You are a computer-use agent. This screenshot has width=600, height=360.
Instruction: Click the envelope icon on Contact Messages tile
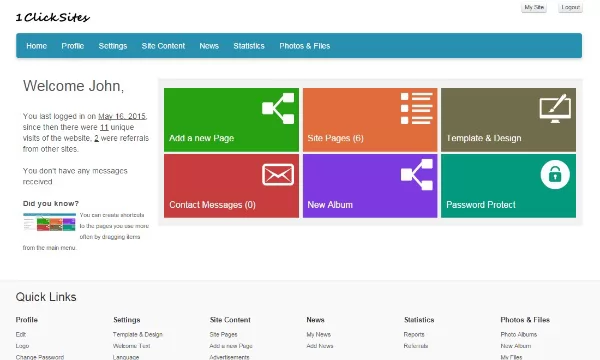tap(278, 174)
